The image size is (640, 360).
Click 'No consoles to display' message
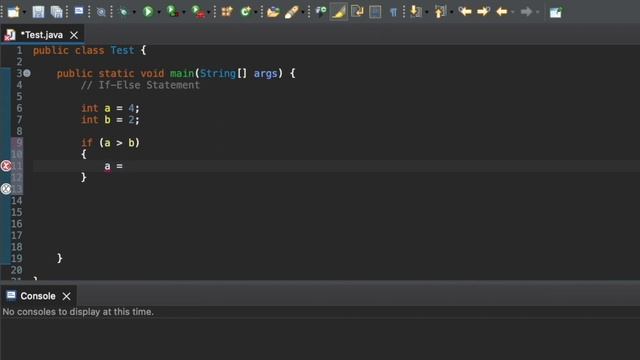pos(78,312)
